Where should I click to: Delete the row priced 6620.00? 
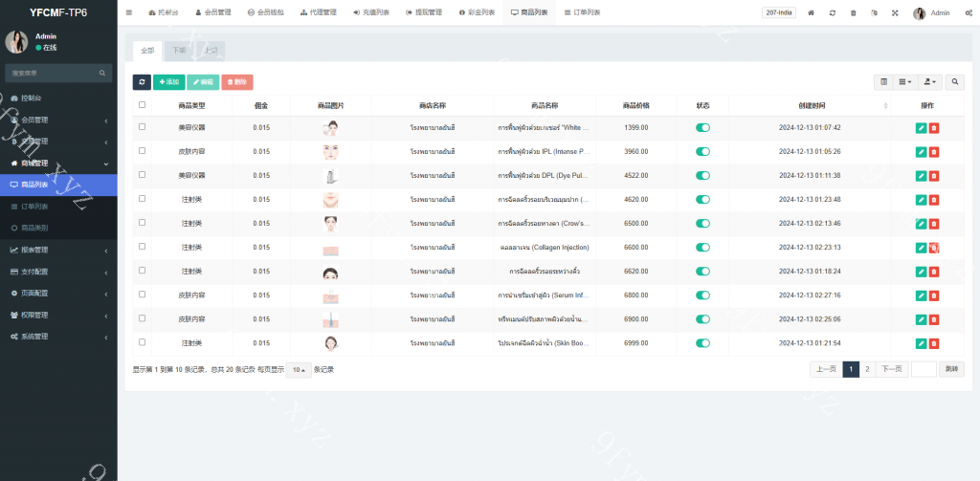coord(934,272)
